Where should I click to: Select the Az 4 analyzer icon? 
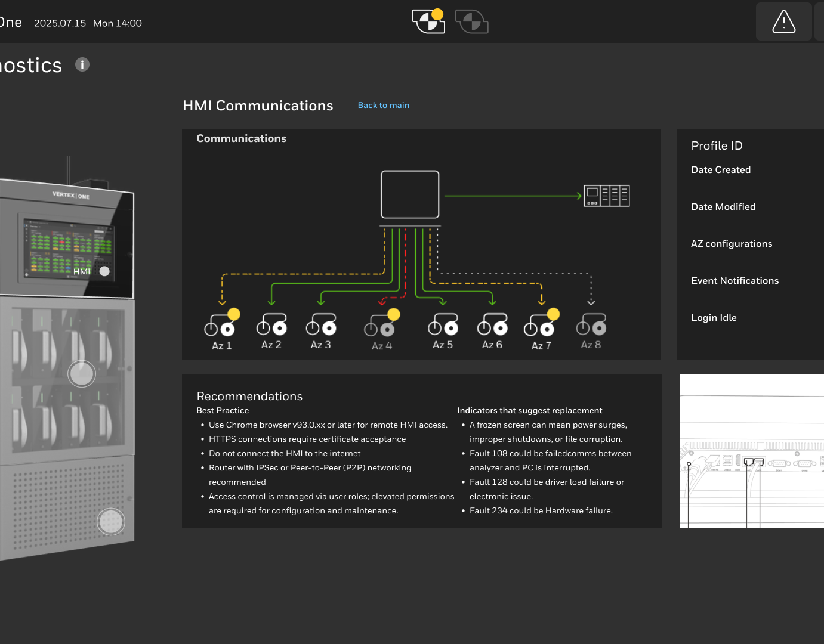382,324
